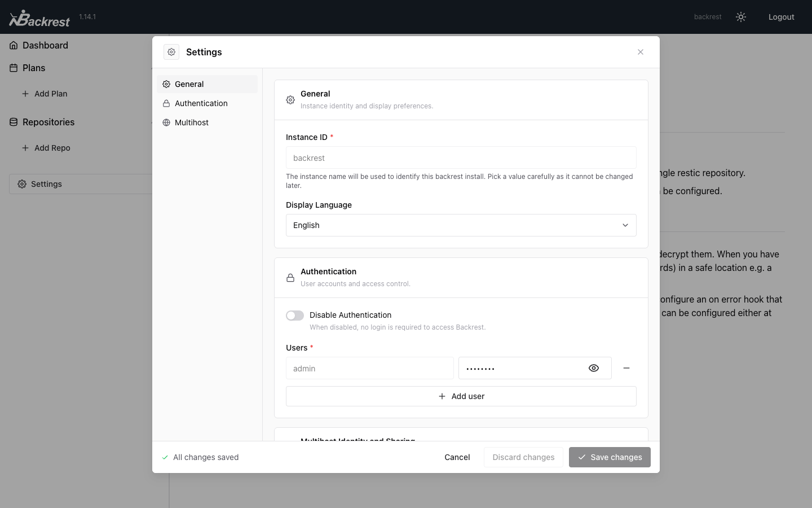Click the Authentication section header lock icon
812x508 pixels.
290,278
